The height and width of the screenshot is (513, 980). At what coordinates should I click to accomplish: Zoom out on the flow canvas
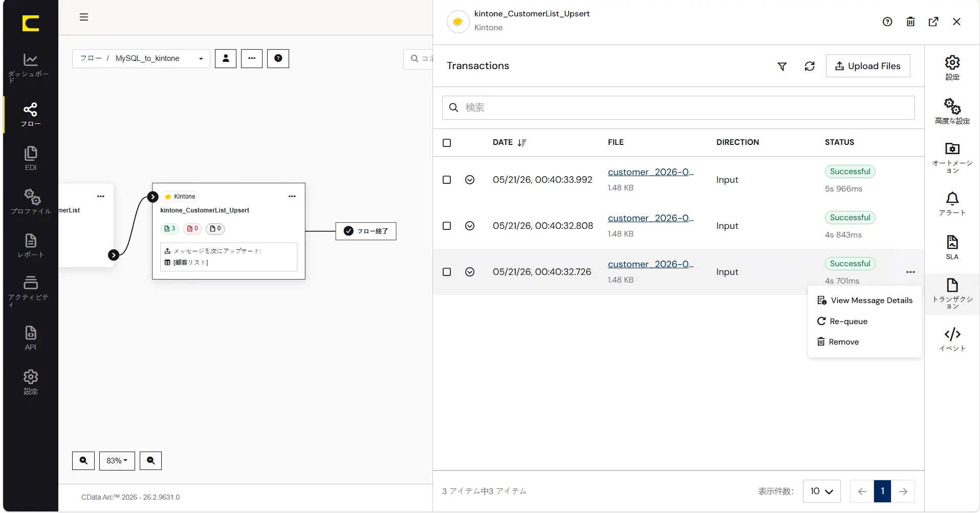click(x=150, y=461)
